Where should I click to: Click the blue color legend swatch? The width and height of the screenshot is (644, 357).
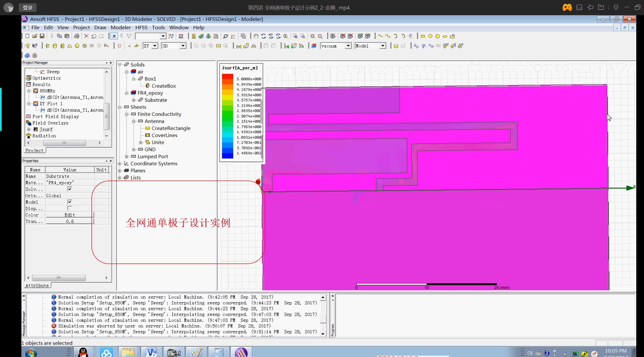click(x=227, y=156)
